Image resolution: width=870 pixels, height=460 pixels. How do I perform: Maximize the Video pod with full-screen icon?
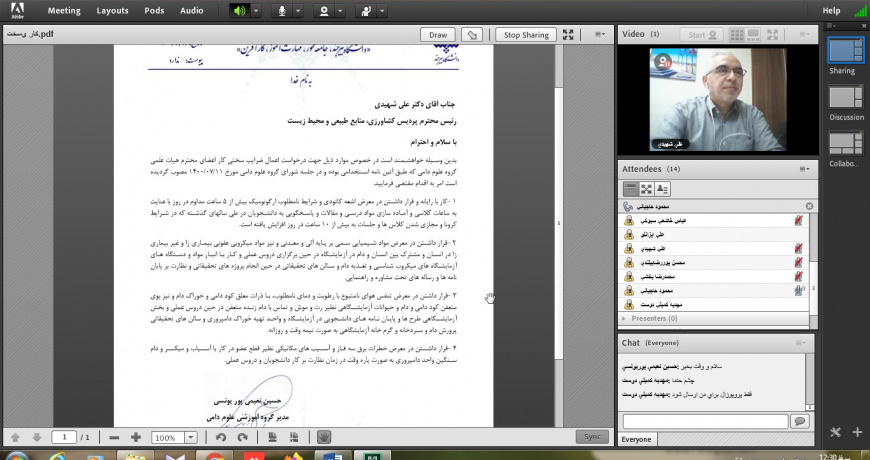coord(772,34)
